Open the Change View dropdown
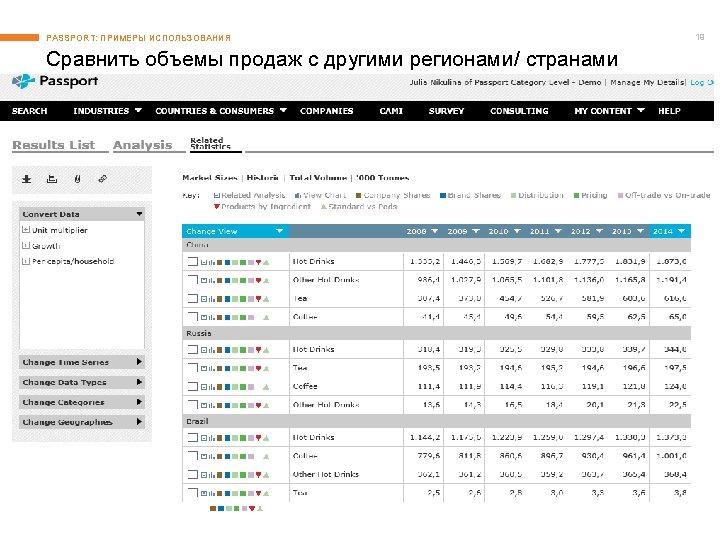 point(235,231)
